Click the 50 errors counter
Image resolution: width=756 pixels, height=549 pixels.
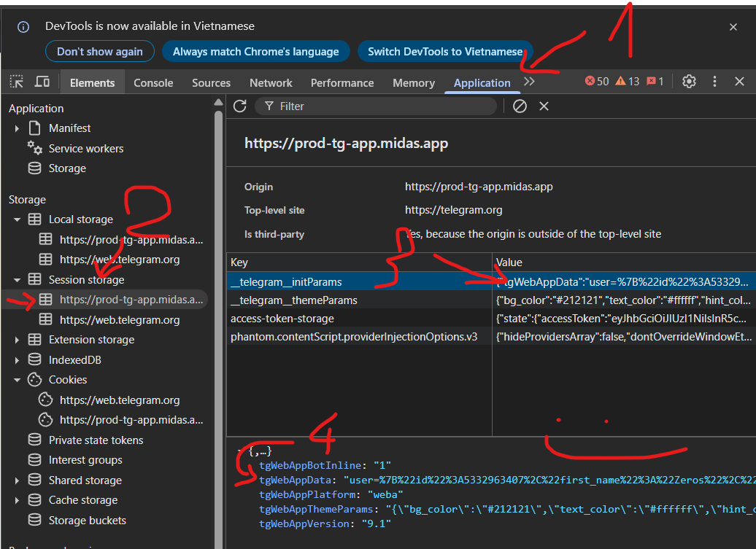[x=597, y=82]
